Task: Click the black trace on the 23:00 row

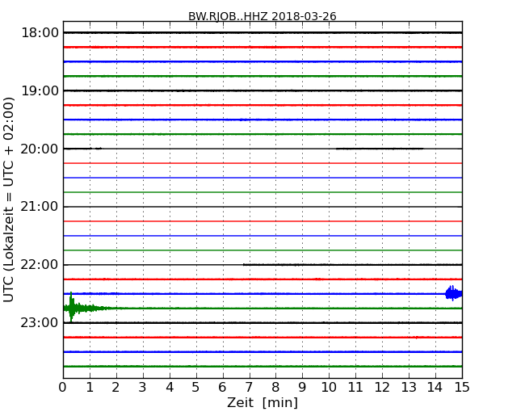Action: click(x=262, y=322)
